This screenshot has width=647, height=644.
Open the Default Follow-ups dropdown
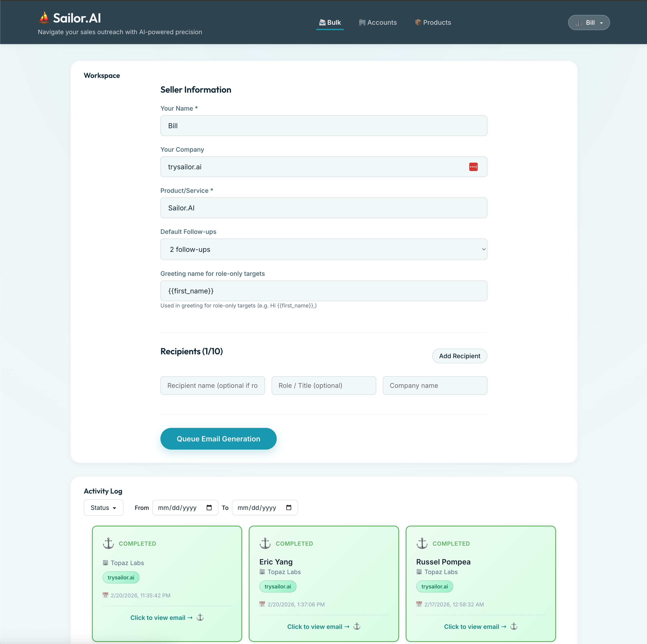click(x=323, y=249)
